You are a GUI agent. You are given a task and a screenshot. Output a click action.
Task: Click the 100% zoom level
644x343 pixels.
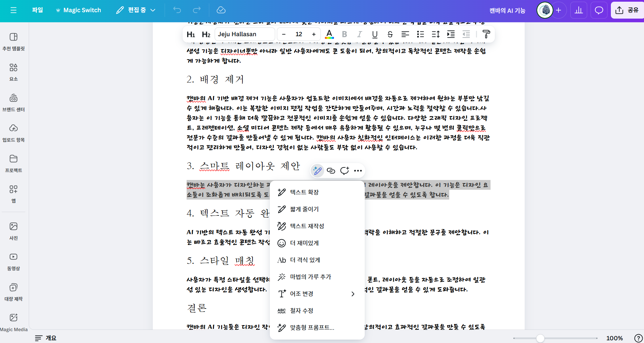click(x=614, y=338)
